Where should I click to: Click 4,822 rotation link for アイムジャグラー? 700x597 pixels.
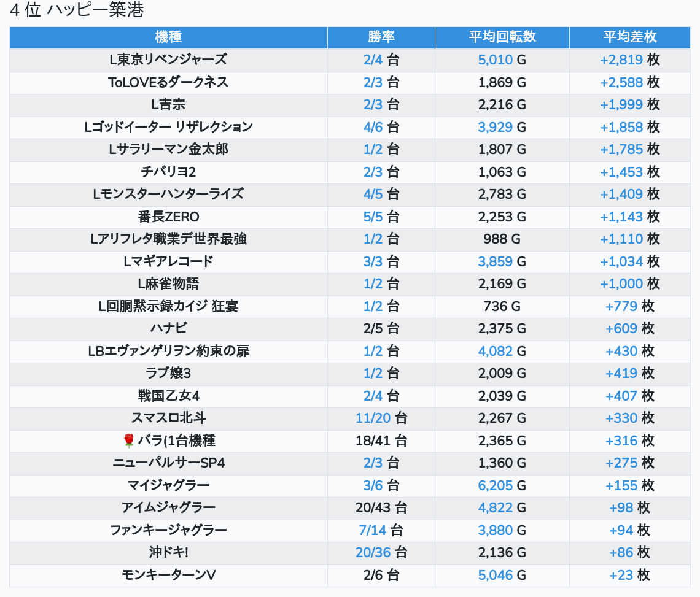[495, 508]
